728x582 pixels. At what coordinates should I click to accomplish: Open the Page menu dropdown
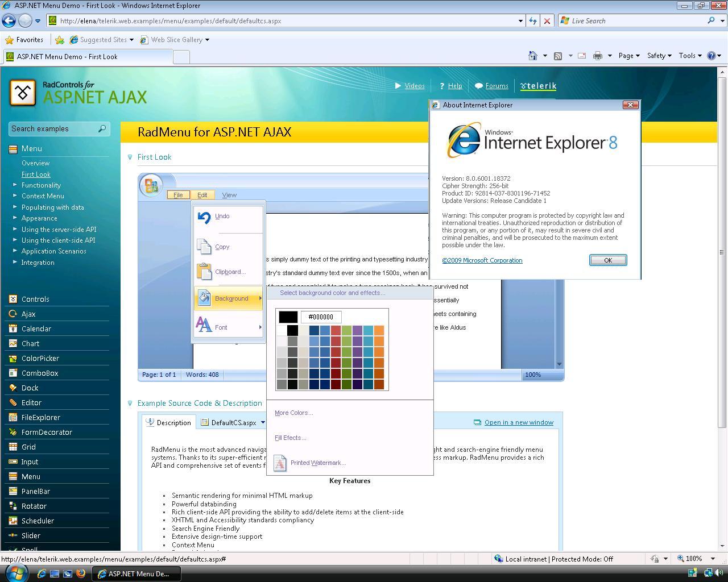(x=629, y=56)
